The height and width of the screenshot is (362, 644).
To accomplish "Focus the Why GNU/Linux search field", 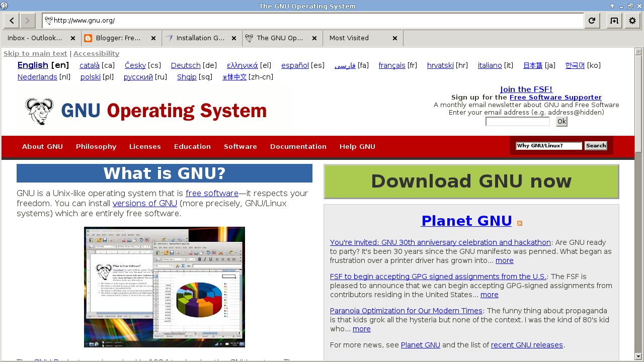I will pyautogui.click(x=549, y=146).
